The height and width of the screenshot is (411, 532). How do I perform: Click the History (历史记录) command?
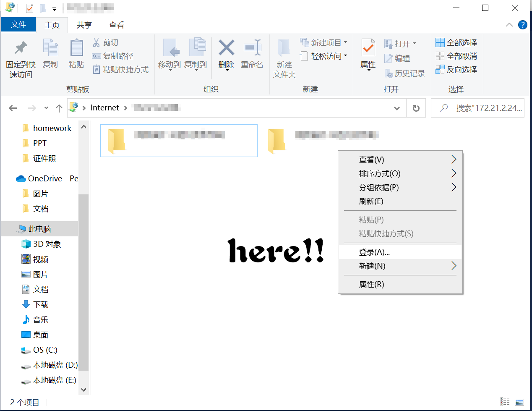[405, 73]
